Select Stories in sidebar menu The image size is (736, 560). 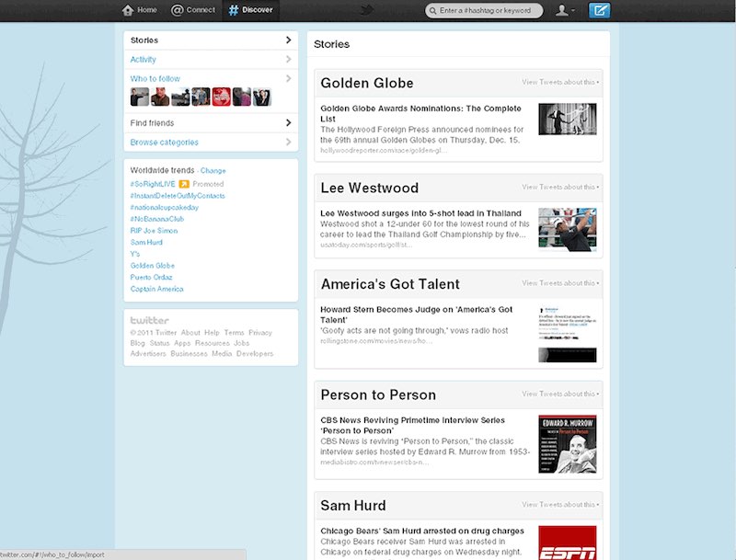click(211, 40)
